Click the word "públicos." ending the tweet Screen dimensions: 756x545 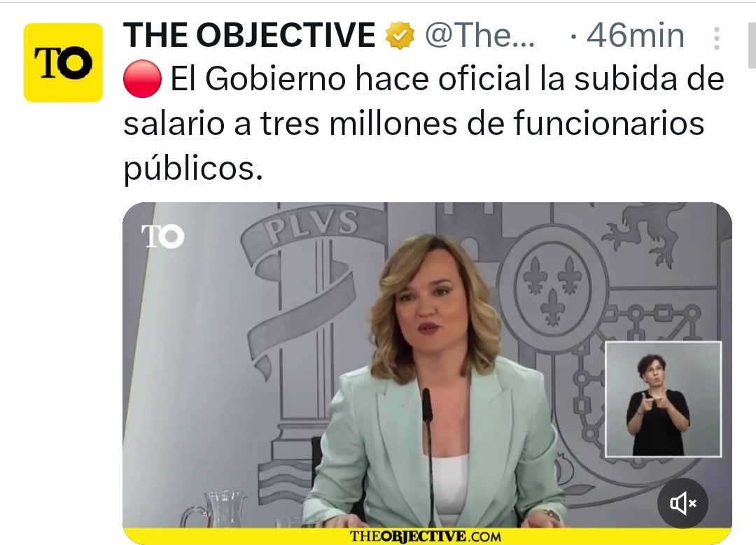(193, 169)
